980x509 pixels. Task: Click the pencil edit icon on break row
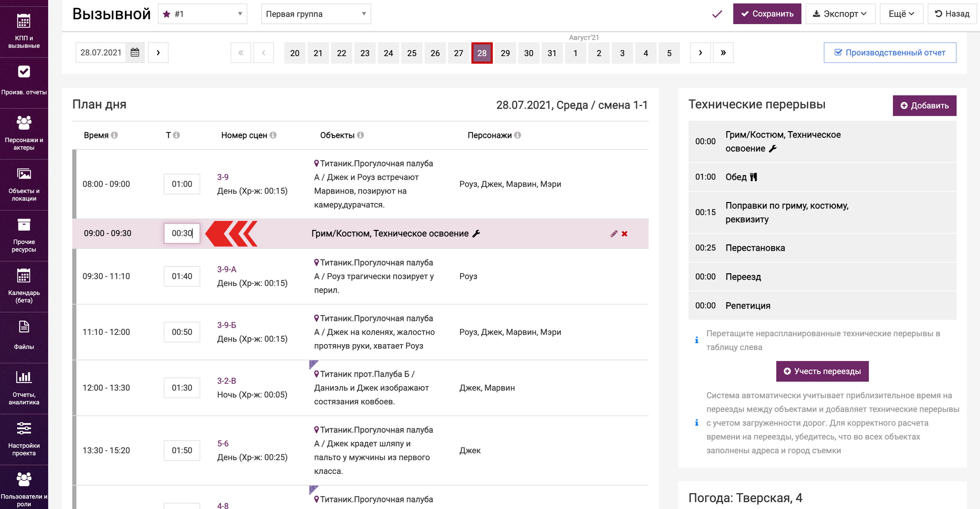pos(614,234)
